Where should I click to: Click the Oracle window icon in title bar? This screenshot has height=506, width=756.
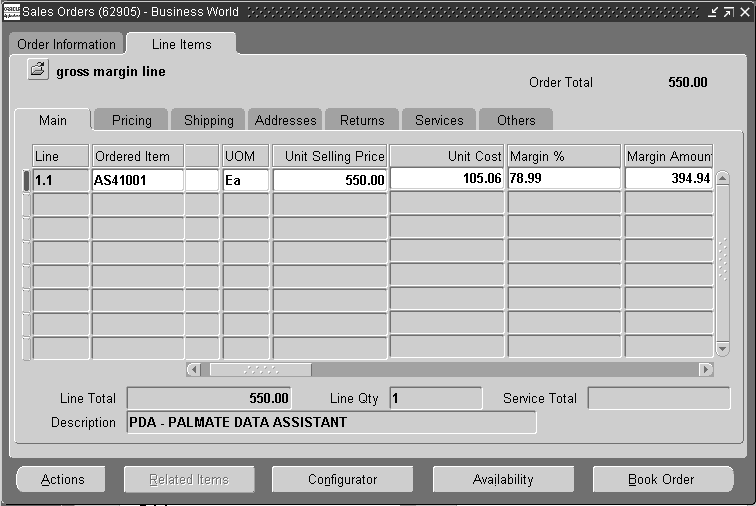(12, 12)
